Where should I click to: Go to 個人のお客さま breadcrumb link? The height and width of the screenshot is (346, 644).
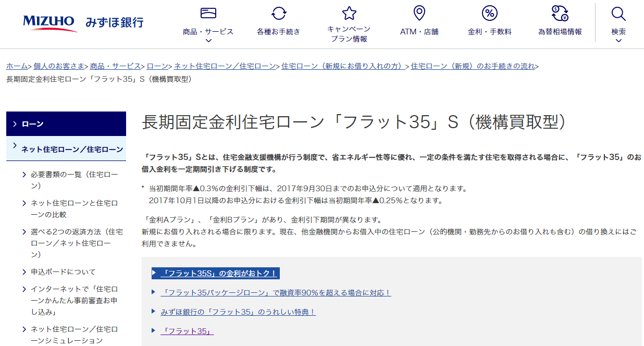pos(59,66)
